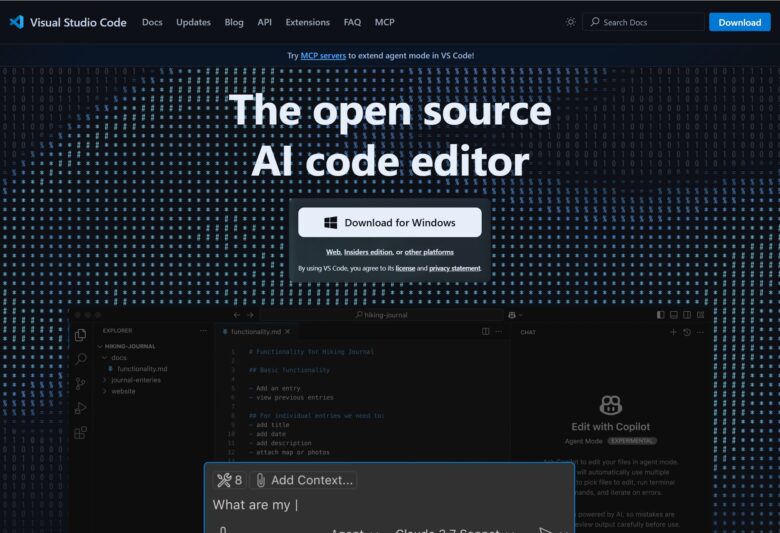Image resolution: width=780 pixels, height=533 pixels.
Task: Open chat history clock icon
Action: pyautogui.click(x=687, y=332)
